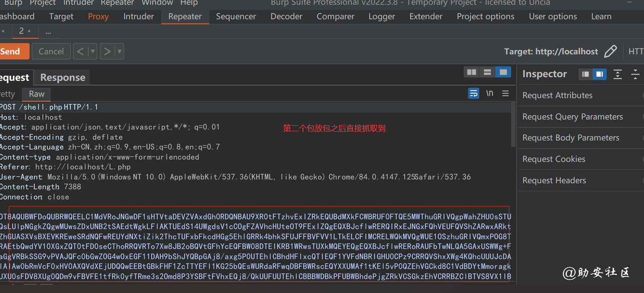This screenshot has width=644, height=293.
Task: Open the Proxy main tab
Action: [x=98, y=17]
